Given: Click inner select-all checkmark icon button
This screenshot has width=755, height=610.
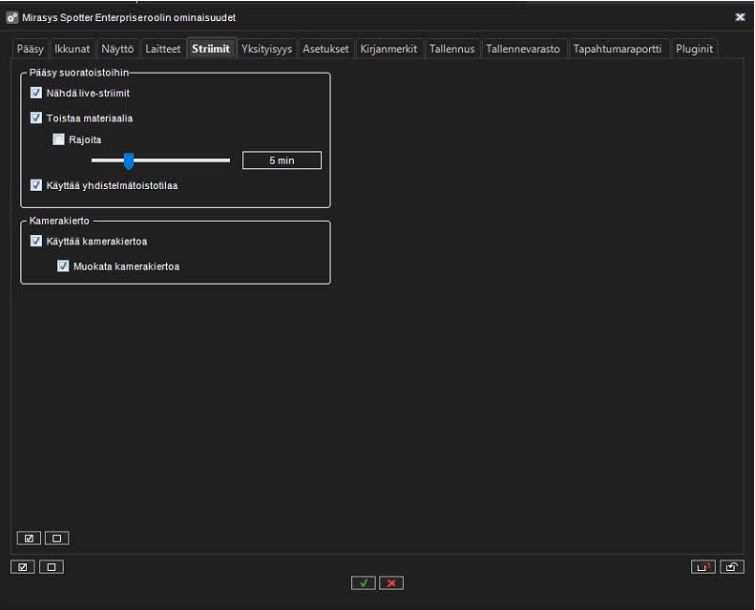Looking at the screenshot, I should coord(28,538).
